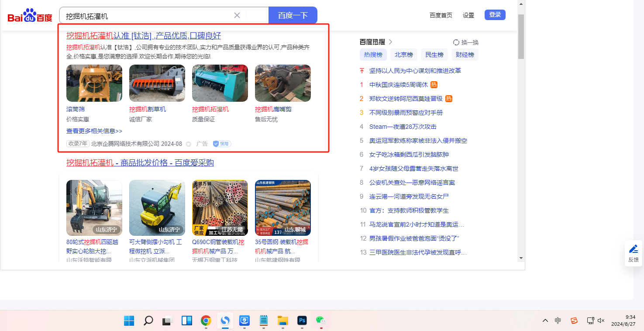Screen dimensions: 644x331
Task: Click the 登录 login button
Action: click(495, 15)
